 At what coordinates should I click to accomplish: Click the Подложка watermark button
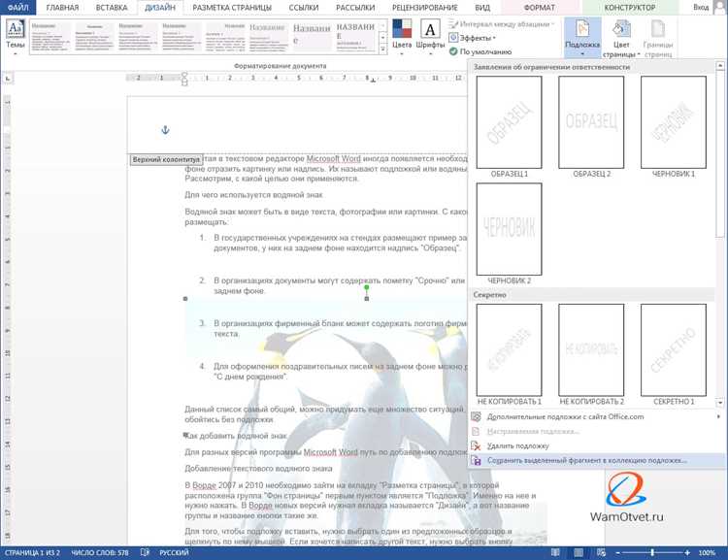click(x=582, y=38)
